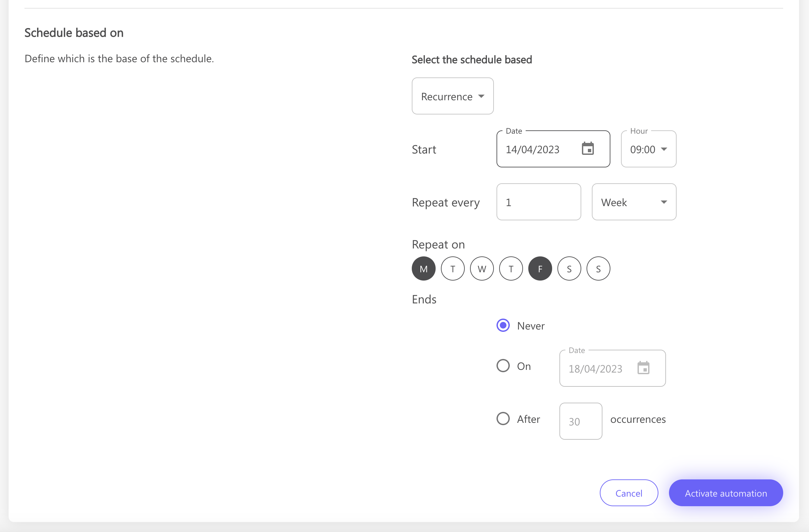Screen dimensions: 809x532
Task: Toggle Wednesday day circle
Action: point(482,268)
